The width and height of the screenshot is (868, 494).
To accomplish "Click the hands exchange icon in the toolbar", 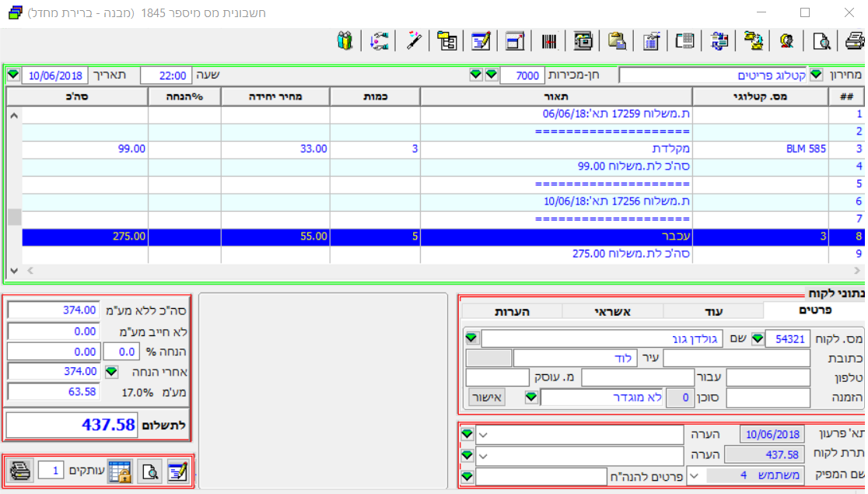I will (380, 41).
